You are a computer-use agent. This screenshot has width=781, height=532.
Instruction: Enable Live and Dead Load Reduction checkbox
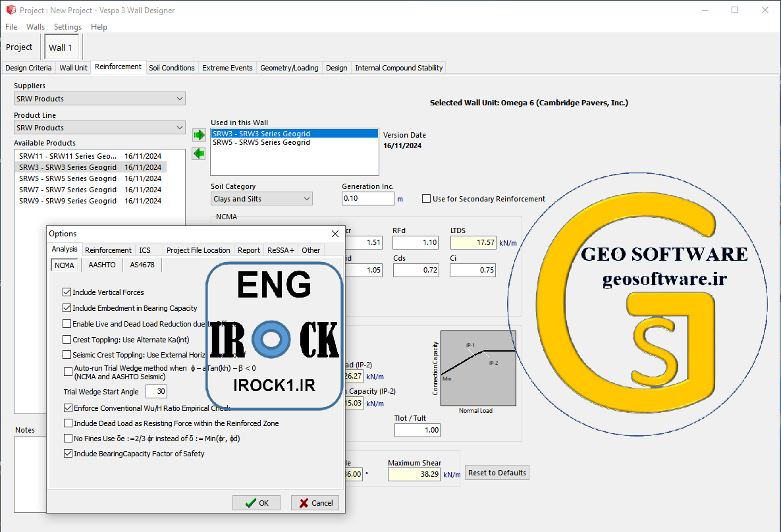tap(67, 324)
